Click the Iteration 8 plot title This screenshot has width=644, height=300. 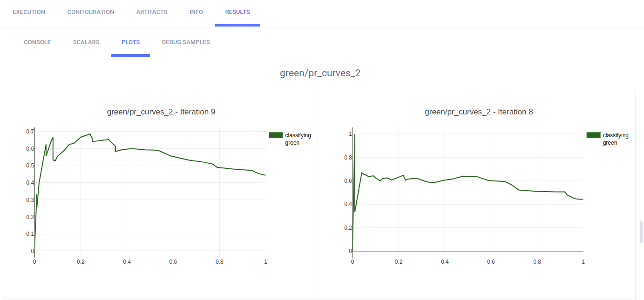click(x=479, y=112)
